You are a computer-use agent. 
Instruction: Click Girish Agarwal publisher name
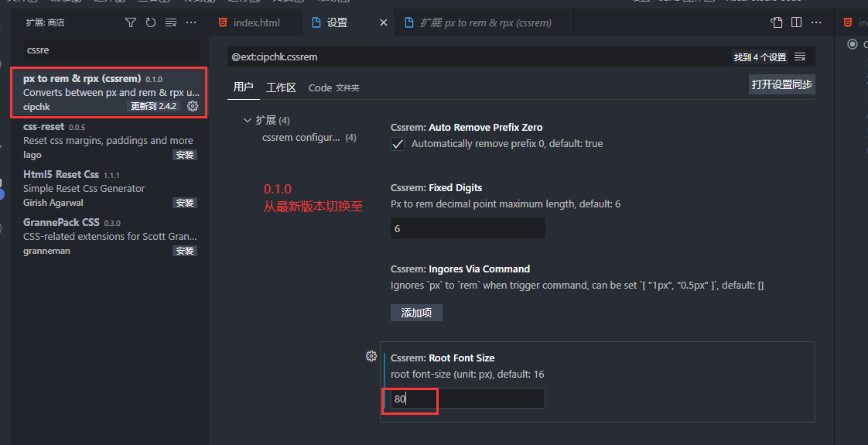(x=53, y=203)
